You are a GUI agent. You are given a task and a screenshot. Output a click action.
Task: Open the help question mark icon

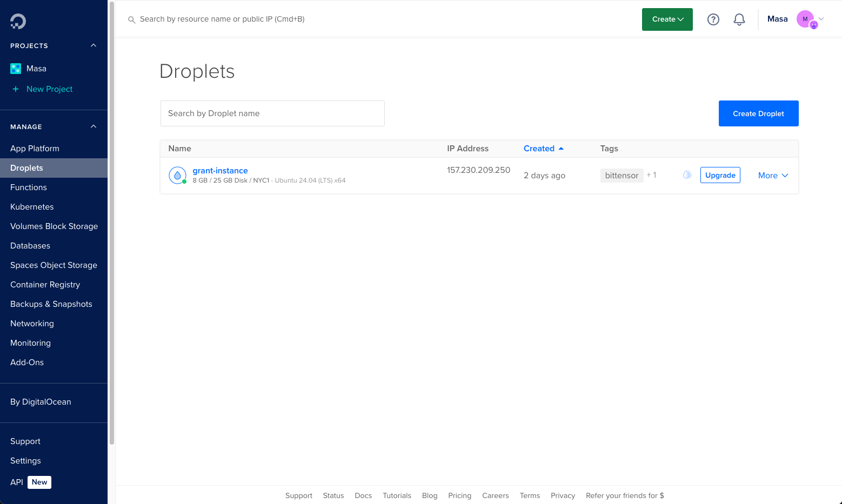pyautogui.click(x=713, y=19)
